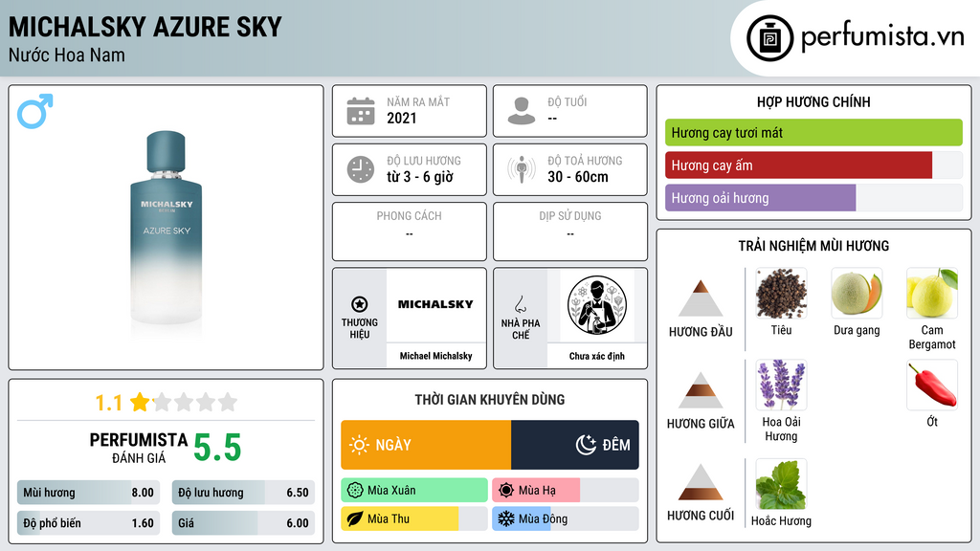This screenshot has width=980, height=551.
Task: Click the perfumista.vn bottle logo icon
Action: click(769, 38)
